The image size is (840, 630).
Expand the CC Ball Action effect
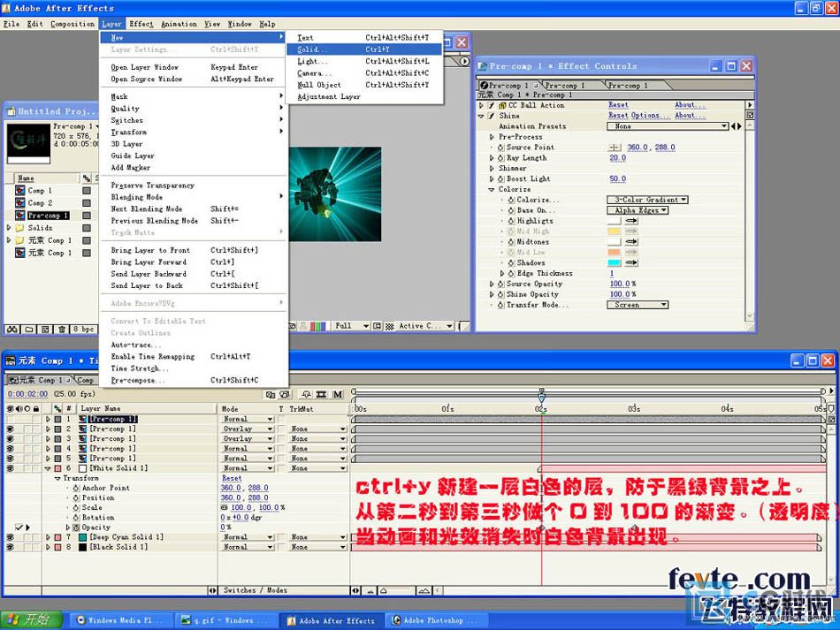click(x=481, y=105)
